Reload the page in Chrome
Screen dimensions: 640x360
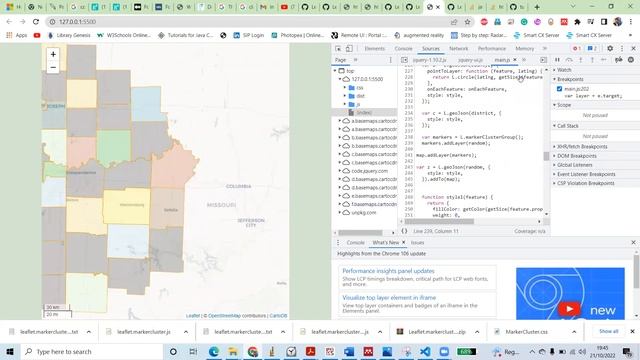[36, 22]
